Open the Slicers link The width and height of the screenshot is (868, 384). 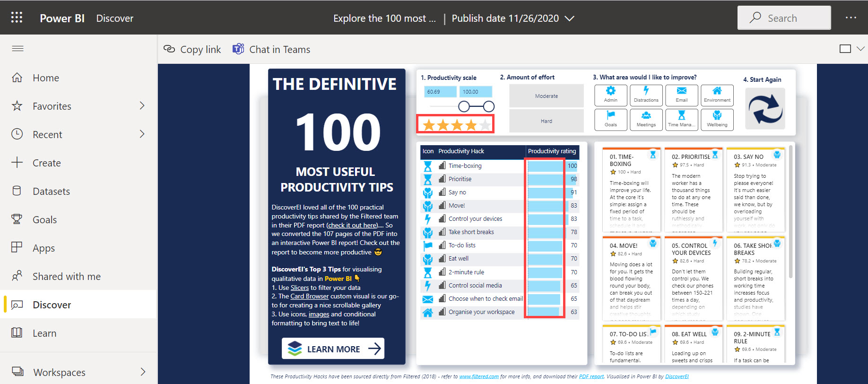[x=299, y=288]
